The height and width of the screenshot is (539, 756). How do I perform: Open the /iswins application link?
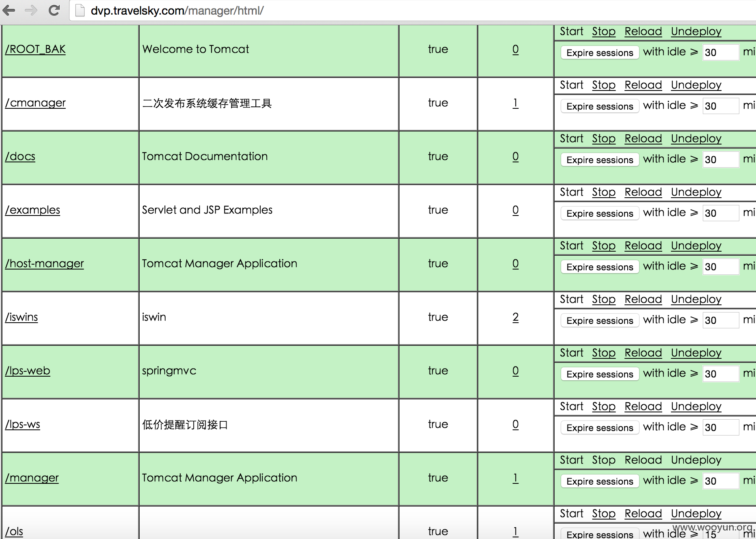22,317
